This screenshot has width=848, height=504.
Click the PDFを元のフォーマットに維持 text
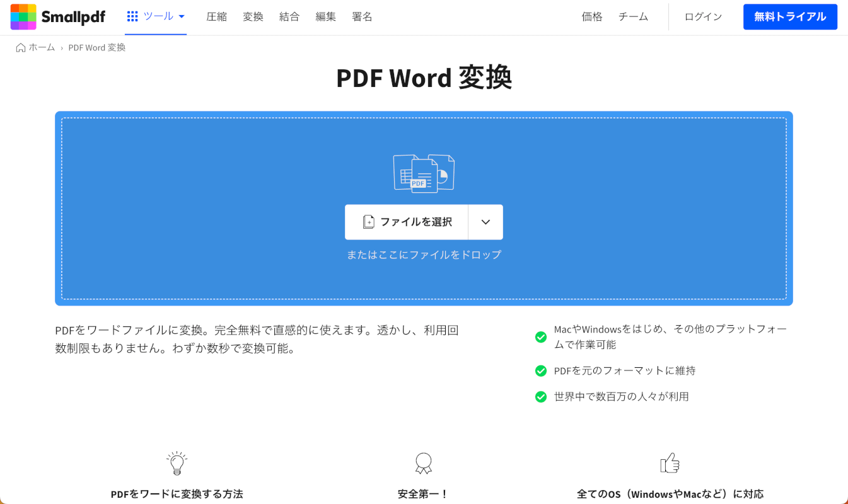tap(625, 371)
